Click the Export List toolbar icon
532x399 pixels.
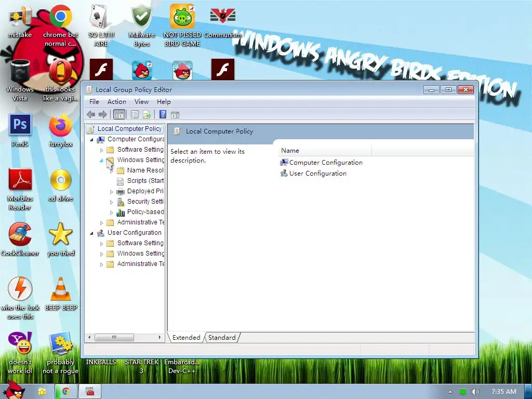(x=147, y=115)
